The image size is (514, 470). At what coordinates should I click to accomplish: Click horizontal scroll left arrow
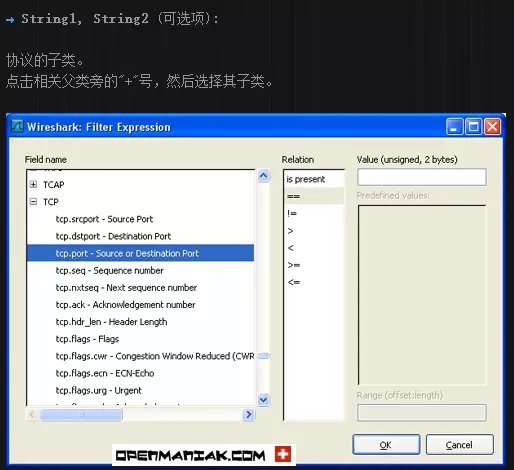click(x=32, y=414)
